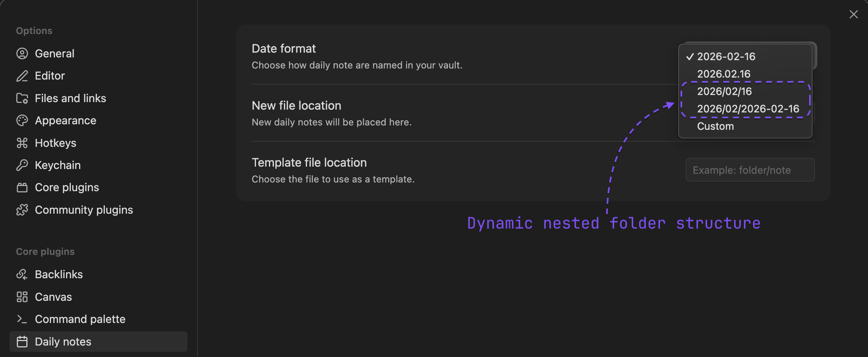Image resolution: width=868 pixels, height=357 pixels.
Task: Switch to Daily notes settings tab
Action: (x=63, y=342)
